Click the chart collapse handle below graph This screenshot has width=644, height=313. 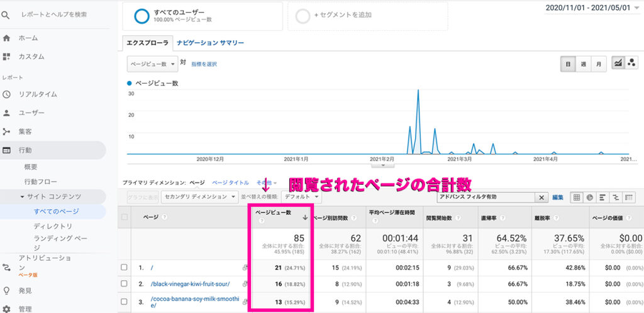(383, 165)
